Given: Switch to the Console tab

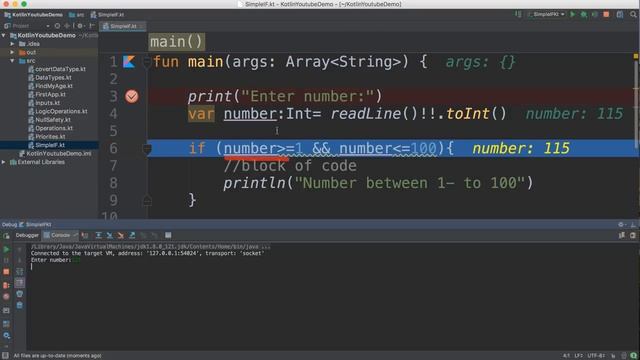Looking at the screenshot, I should pyautogui.click(x=60, y=236).
